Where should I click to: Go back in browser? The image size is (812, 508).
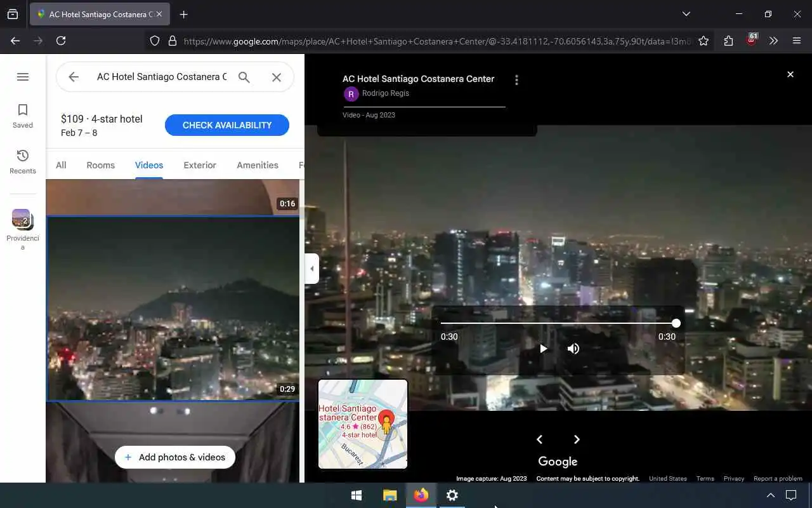coord(15,41)
